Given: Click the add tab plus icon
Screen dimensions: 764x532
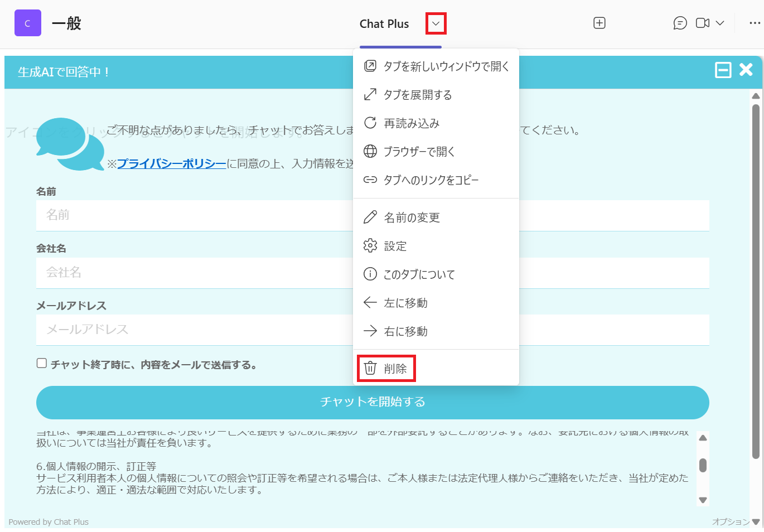Looking at the screenshot, I should (599, 23).
